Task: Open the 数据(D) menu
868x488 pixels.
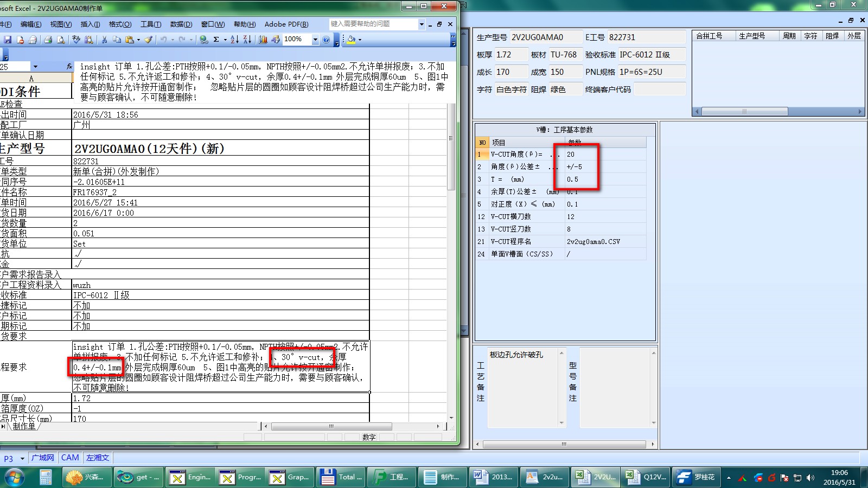Action: pos(181,24)
